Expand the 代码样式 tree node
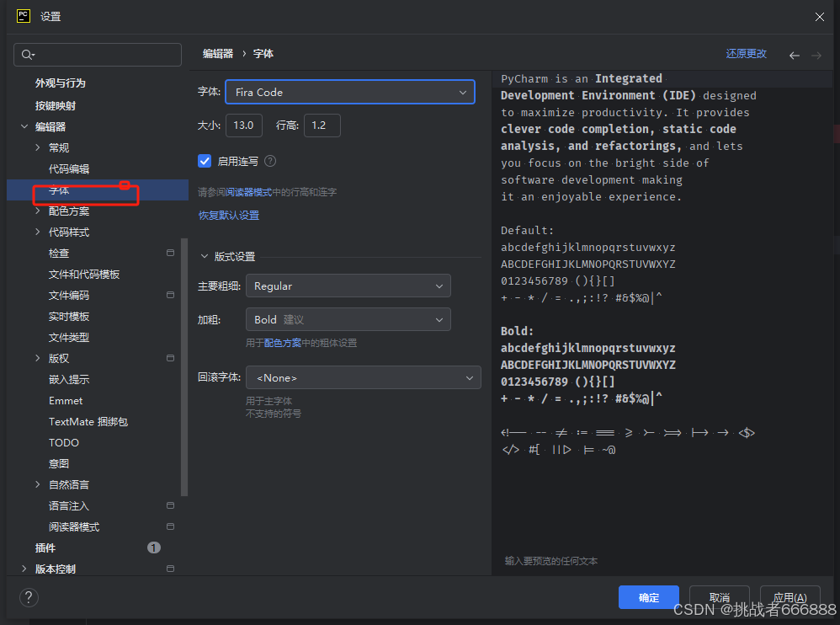 (x=38, y=232)
